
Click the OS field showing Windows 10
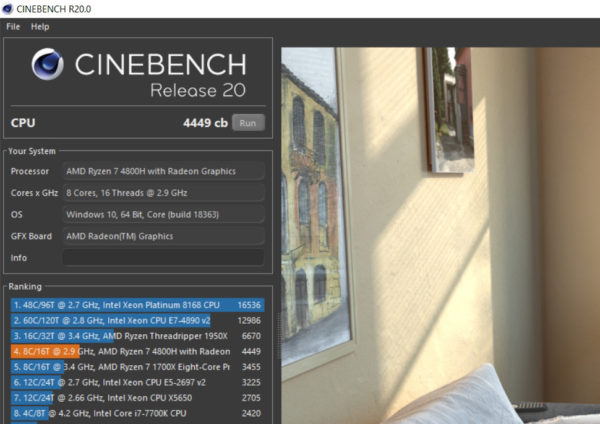coord(163,215)
